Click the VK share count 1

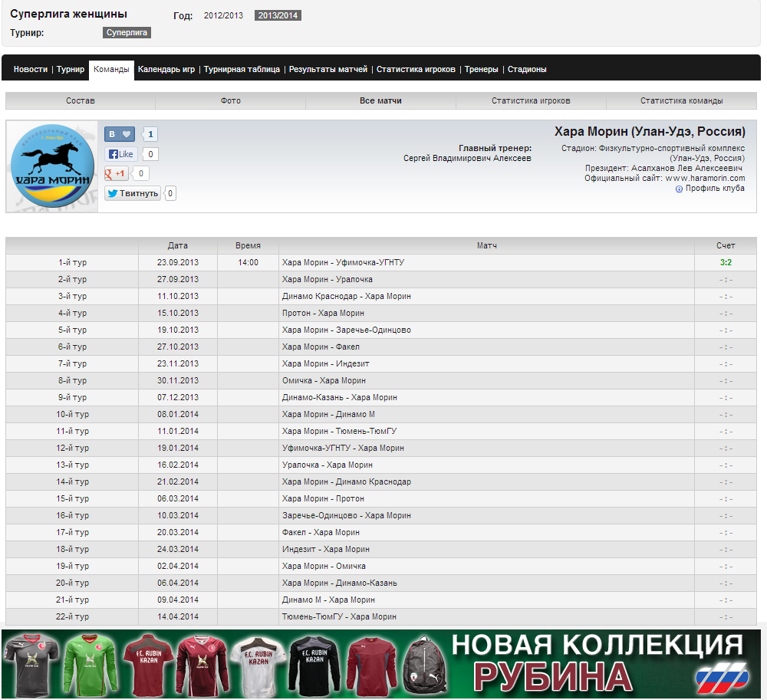[150, 134]
